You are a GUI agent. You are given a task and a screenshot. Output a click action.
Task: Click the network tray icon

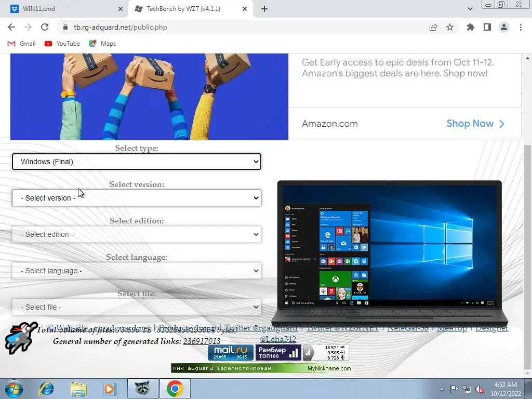click(x=467, y=389)
